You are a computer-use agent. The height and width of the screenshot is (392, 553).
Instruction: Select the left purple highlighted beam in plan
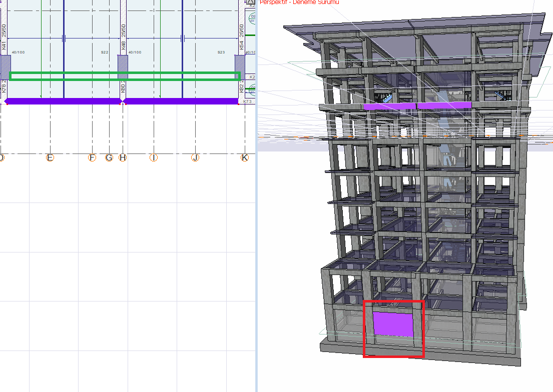[x=63, y=101]
